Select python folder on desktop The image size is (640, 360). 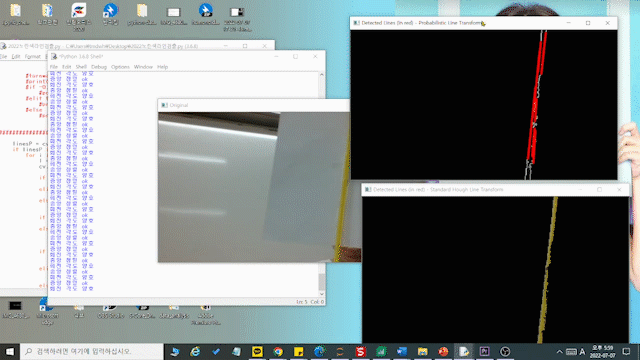click(x=142, y=14)
